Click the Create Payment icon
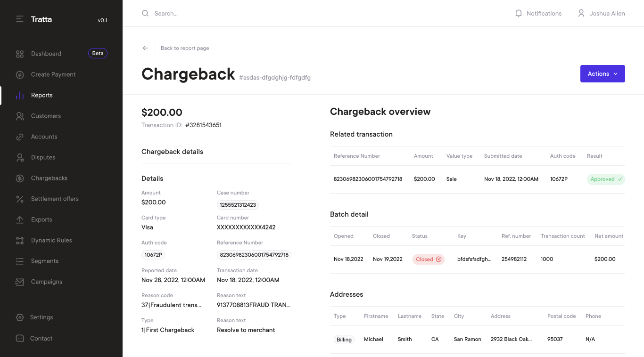Viewport: 644px width, 357px height. tap(20, 74)
